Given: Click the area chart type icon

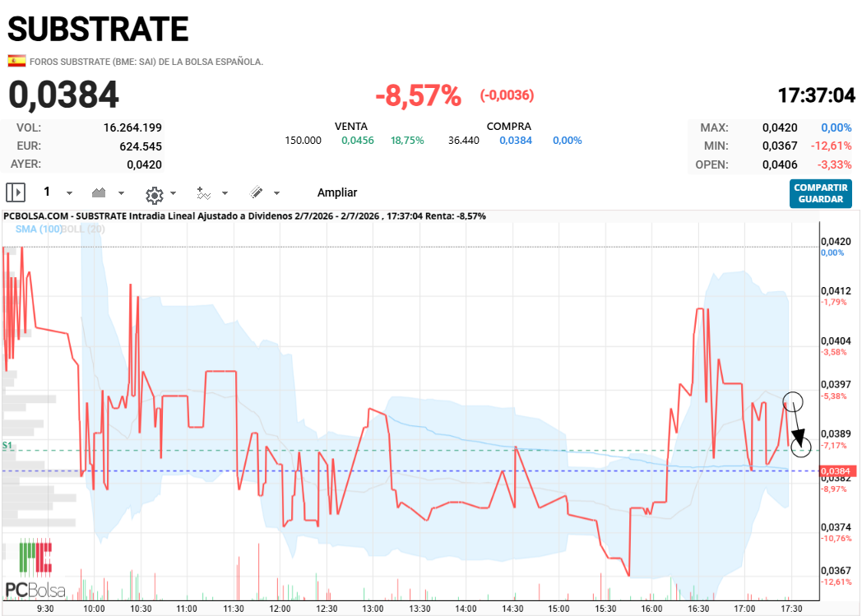Looking at the screenshot, I should point(99,193).
